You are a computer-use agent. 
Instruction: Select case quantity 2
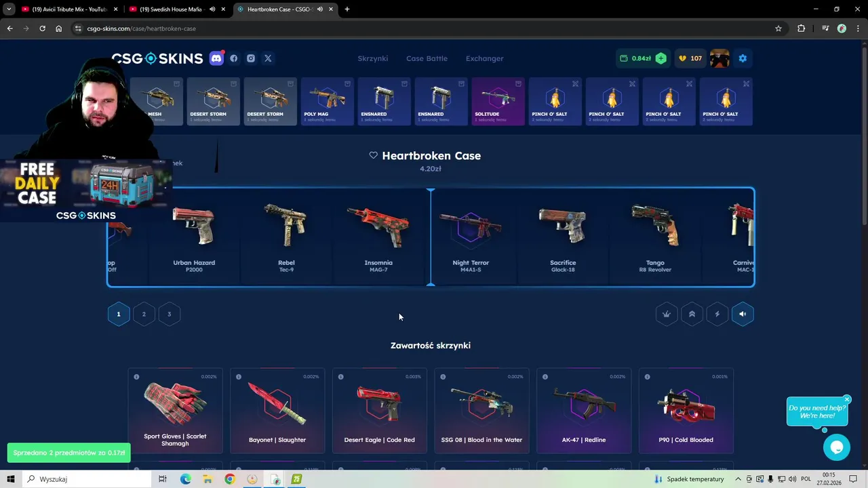pos(144,314)
